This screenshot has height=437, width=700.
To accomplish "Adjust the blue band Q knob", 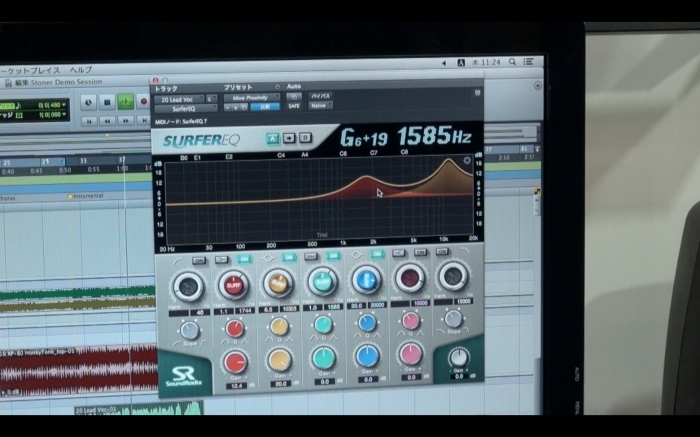I will 367,322.
